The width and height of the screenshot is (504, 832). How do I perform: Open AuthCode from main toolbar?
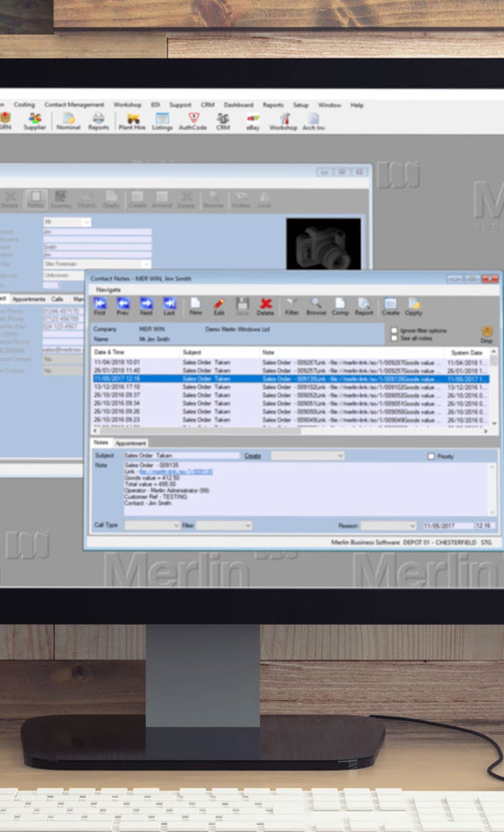point(193,121)
